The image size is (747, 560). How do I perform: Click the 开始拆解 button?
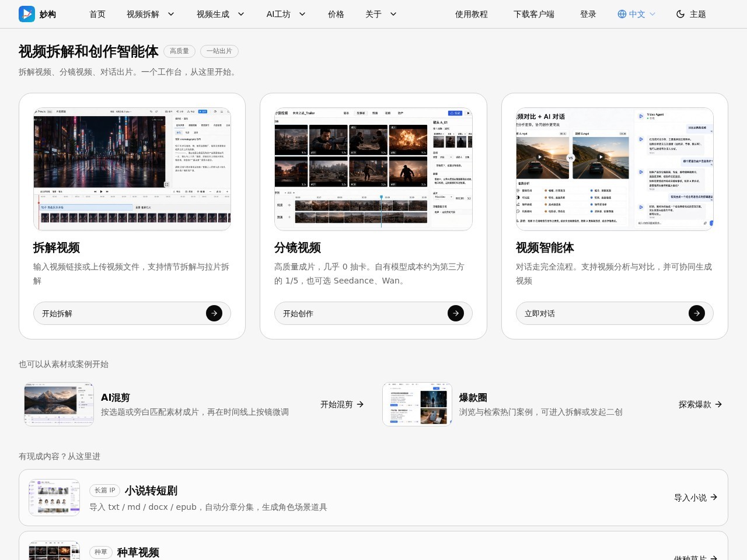[132, 313]
